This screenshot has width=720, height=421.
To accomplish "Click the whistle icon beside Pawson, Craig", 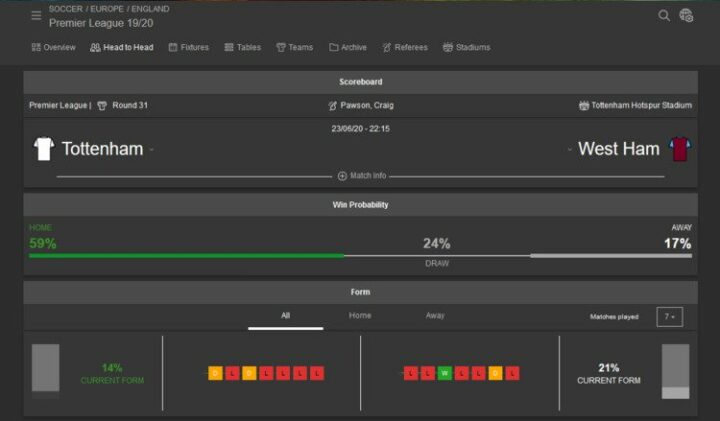I will [332, 106].
